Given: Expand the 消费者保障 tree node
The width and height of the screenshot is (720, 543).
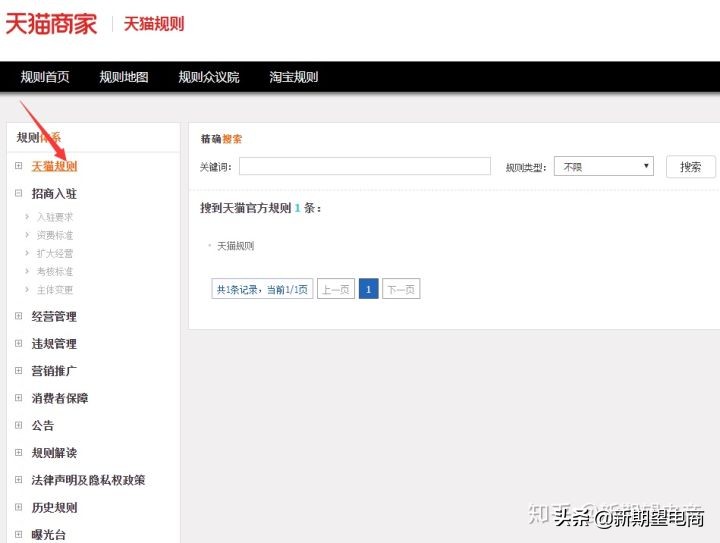Looking at the screenshot, I should coord(18,397).
